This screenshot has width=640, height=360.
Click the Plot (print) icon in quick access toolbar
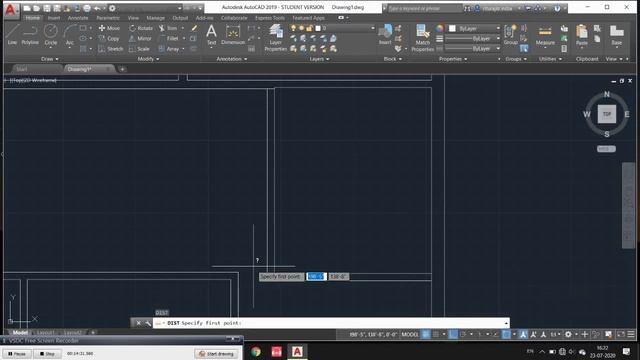pos(87,8)
